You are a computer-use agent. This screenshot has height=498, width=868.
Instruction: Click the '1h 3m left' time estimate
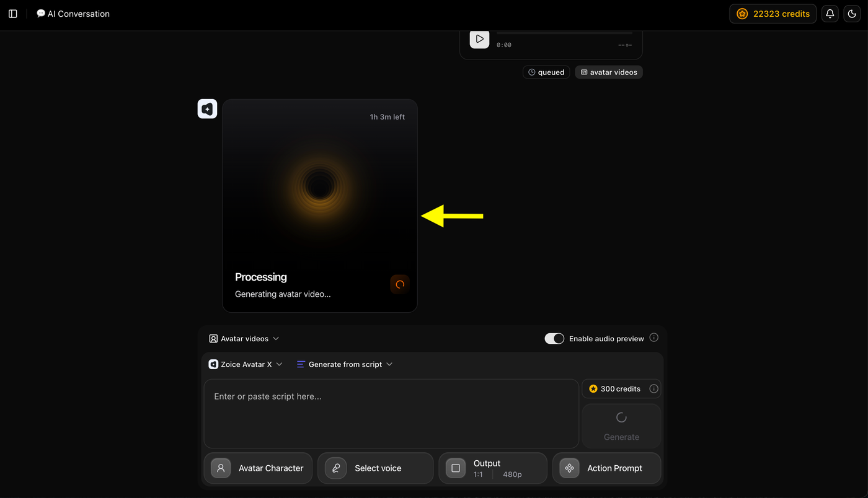[387, 117]
